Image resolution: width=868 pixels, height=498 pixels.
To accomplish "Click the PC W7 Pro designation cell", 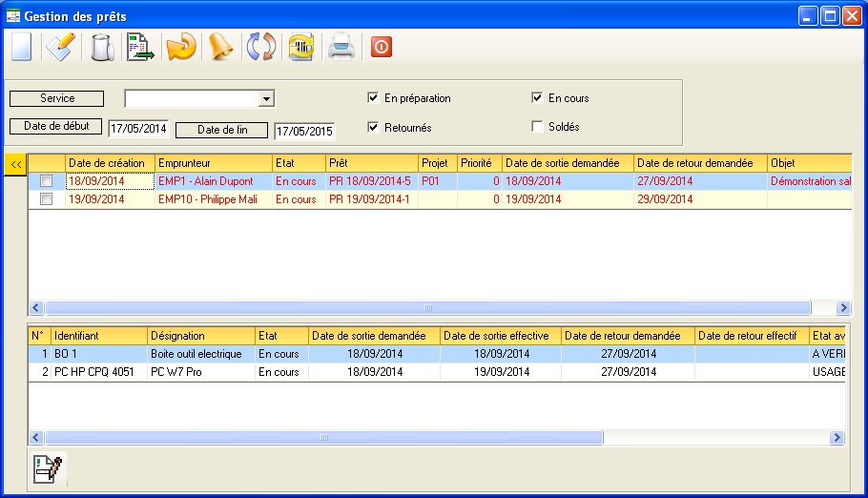I will click(201, 372).
